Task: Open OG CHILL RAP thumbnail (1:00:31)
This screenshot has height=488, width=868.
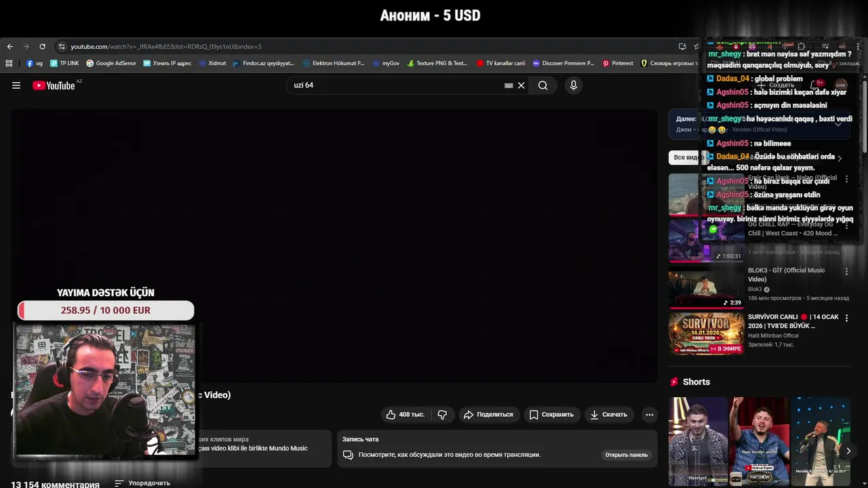Action: (706, 240)
